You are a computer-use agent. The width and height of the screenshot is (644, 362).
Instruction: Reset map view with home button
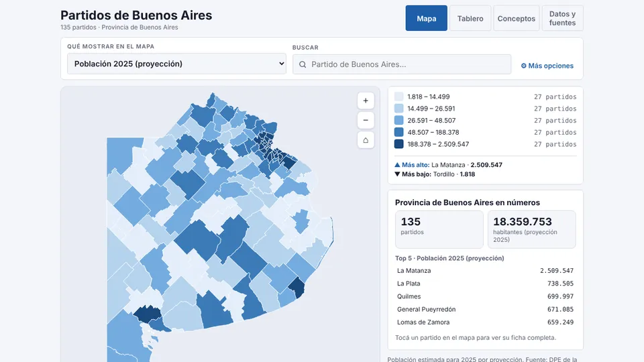coord(366,140)
